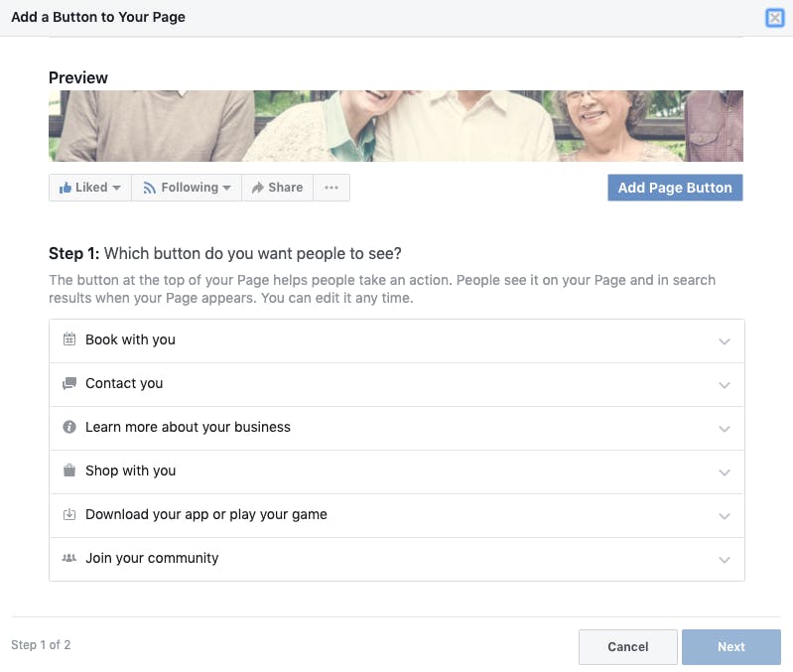Click the Next button

730,647
